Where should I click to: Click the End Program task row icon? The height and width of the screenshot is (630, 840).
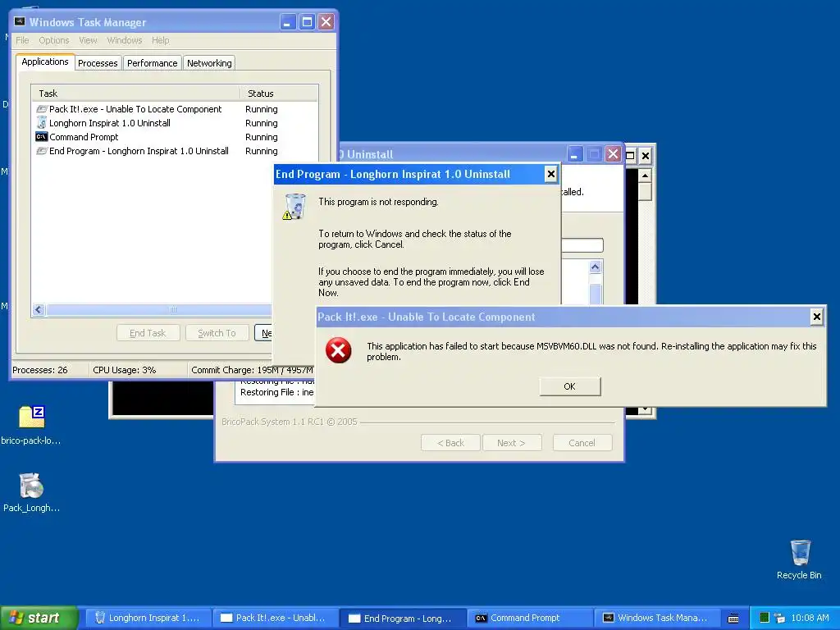tap(42, 151)
